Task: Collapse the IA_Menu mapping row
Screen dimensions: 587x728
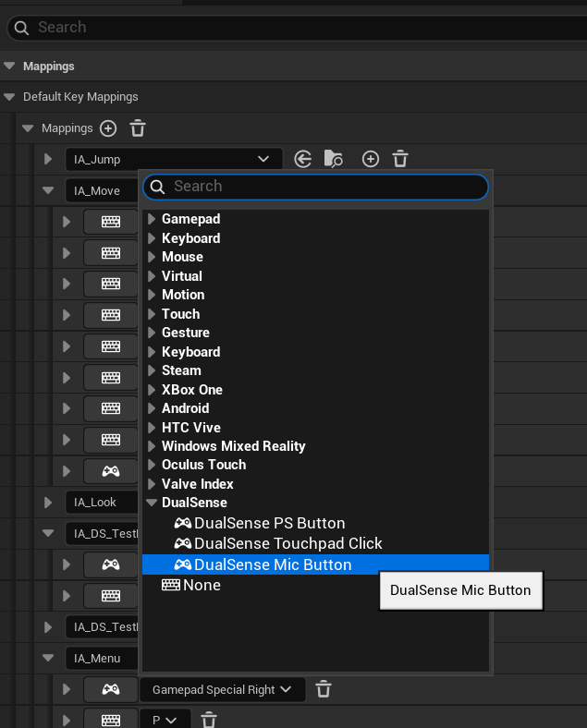Action: pos(48,658)
